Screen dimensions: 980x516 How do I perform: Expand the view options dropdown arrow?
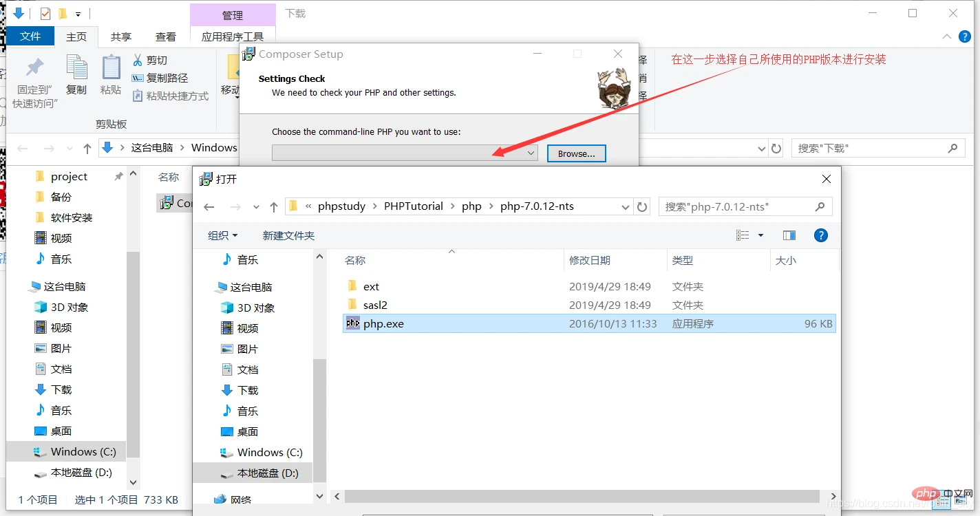click(x=760, y=235)
